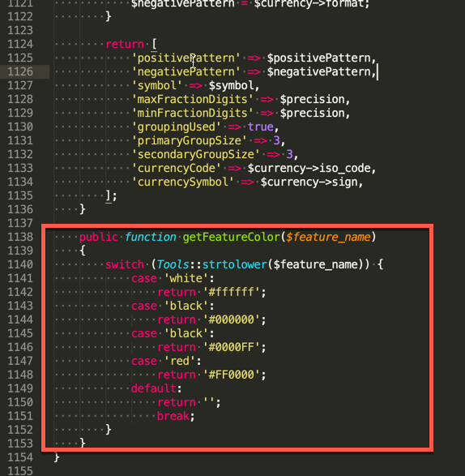Click the strtolower method call
Screen dimensions: 465x476
pyautogui.click(x=234, y=264)
